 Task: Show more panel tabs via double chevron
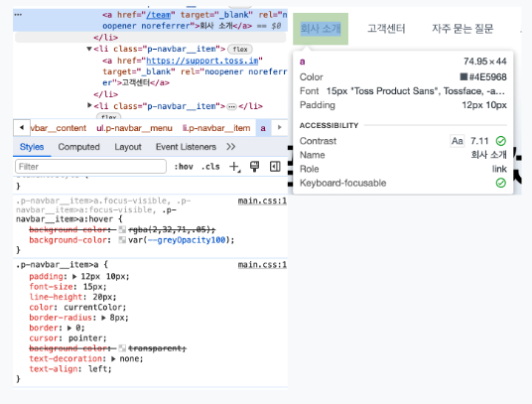[231, 147]
